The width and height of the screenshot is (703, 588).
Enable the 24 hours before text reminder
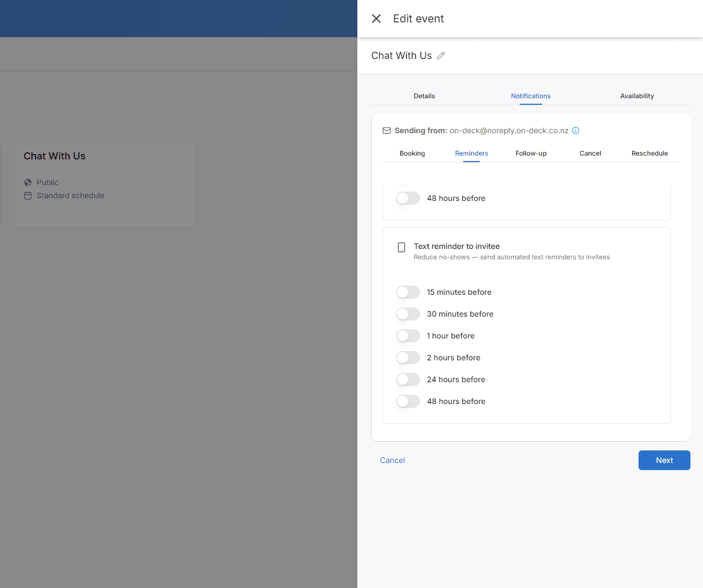[407, 379]
